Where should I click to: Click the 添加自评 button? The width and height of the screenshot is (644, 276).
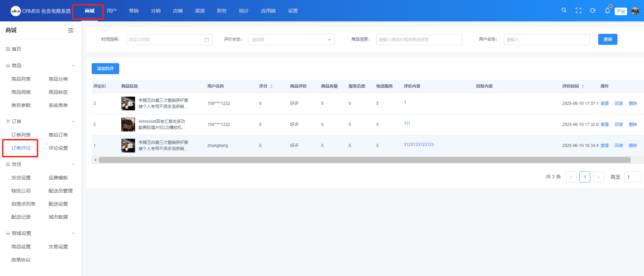point(105,69)
